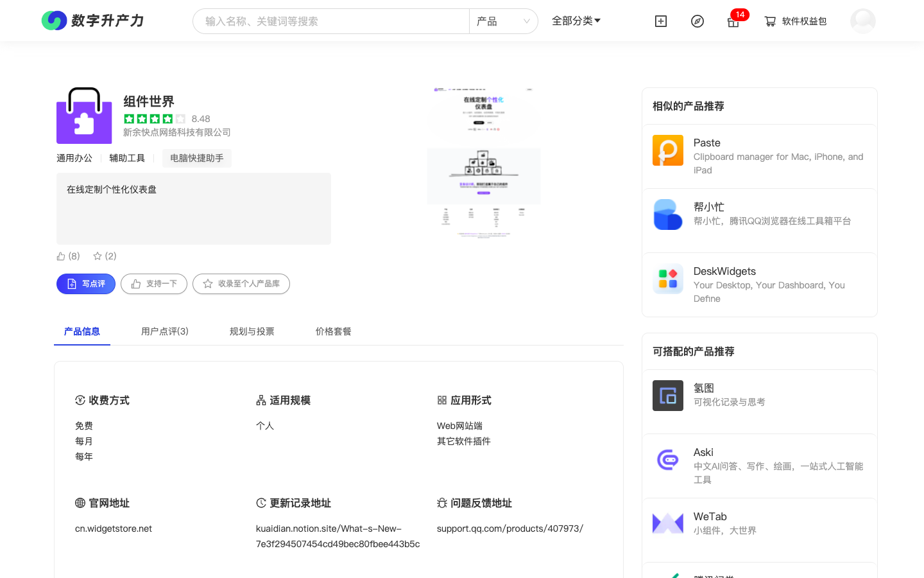Click the 可搭配的产品推荐 heading

[694, 351]
